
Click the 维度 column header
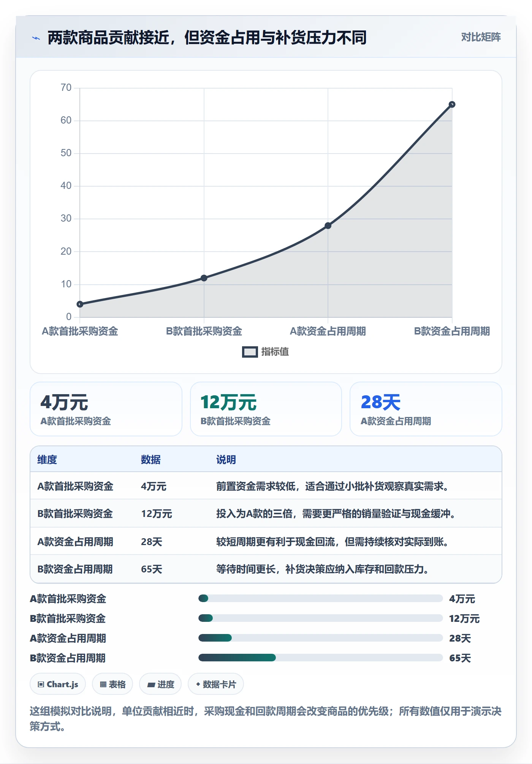(47, 460)
